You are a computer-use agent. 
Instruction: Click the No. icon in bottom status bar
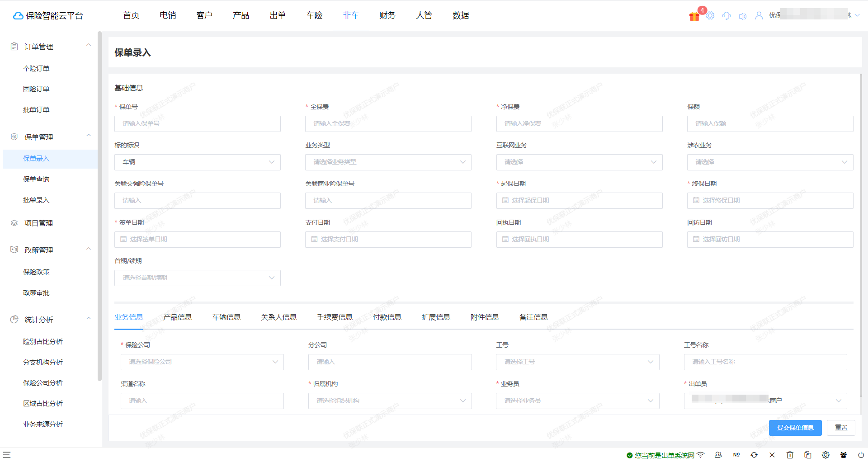(736, 455)
